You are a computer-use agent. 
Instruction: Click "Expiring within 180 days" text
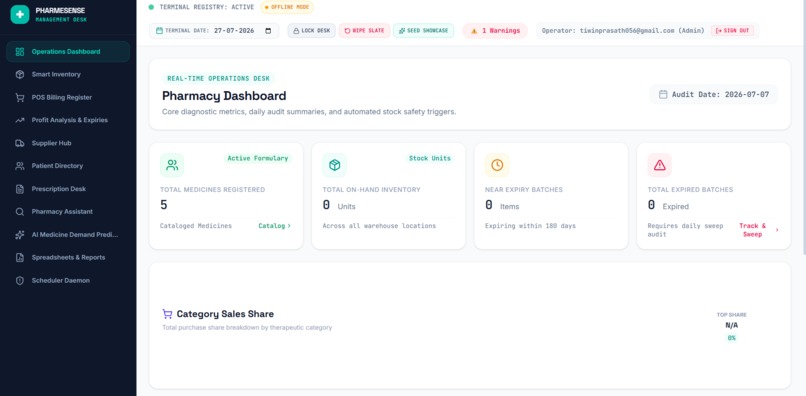point(530,226)
